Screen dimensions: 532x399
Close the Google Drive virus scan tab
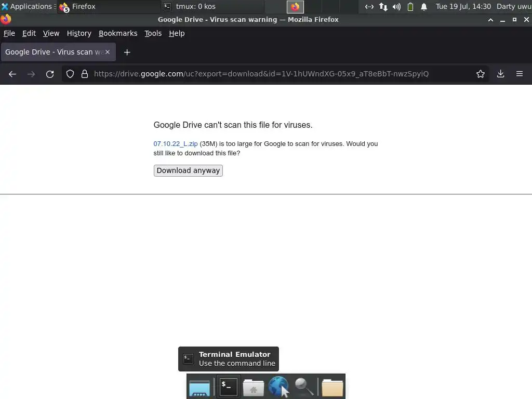tap(107, 52)
